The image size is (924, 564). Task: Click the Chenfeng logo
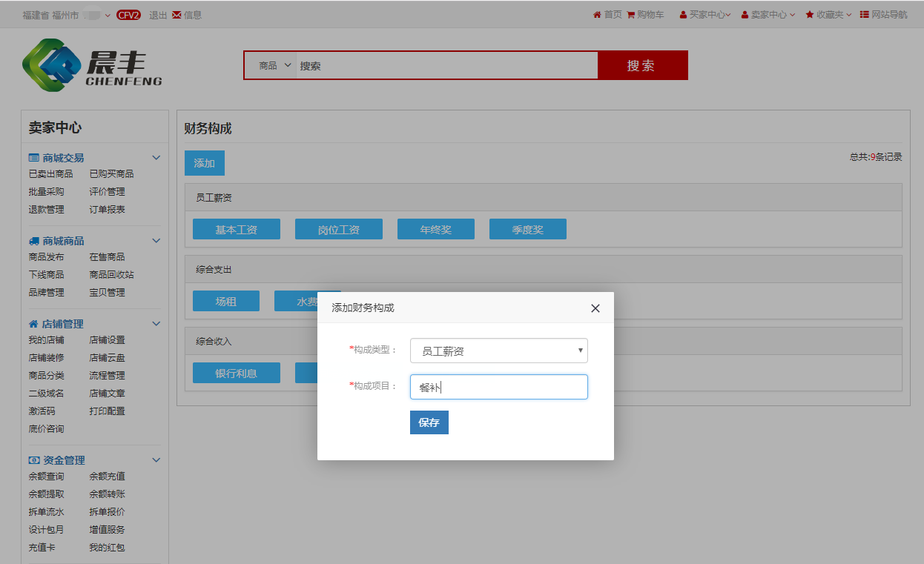click(x=92, y=66)
